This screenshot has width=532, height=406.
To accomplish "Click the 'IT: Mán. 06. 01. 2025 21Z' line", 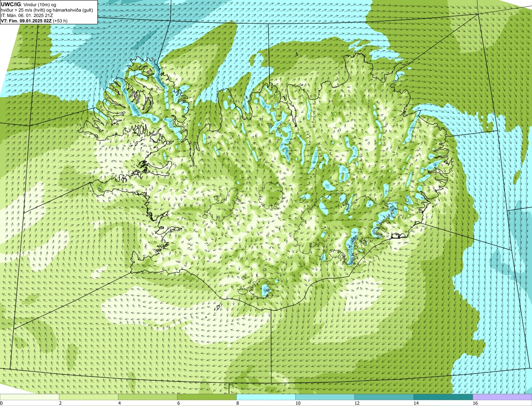I will click(27, 15).
